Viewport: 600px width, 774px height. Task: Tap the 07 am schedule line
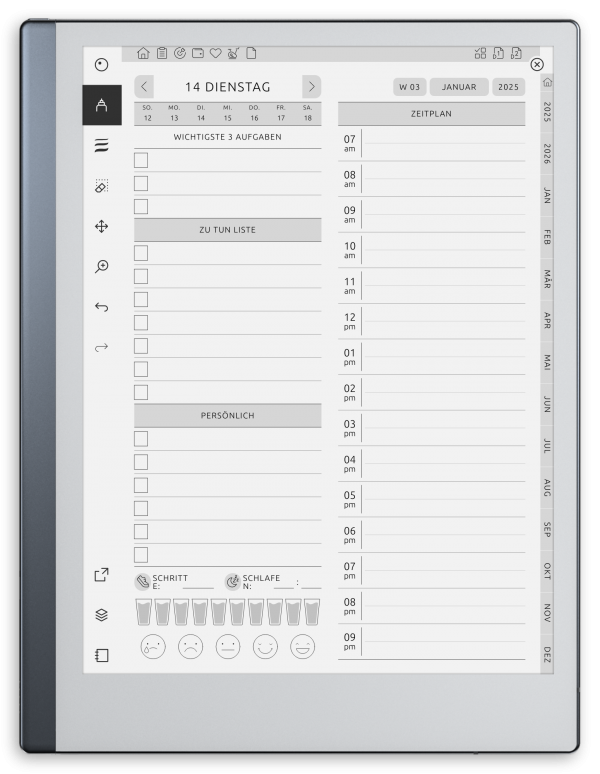444,144
